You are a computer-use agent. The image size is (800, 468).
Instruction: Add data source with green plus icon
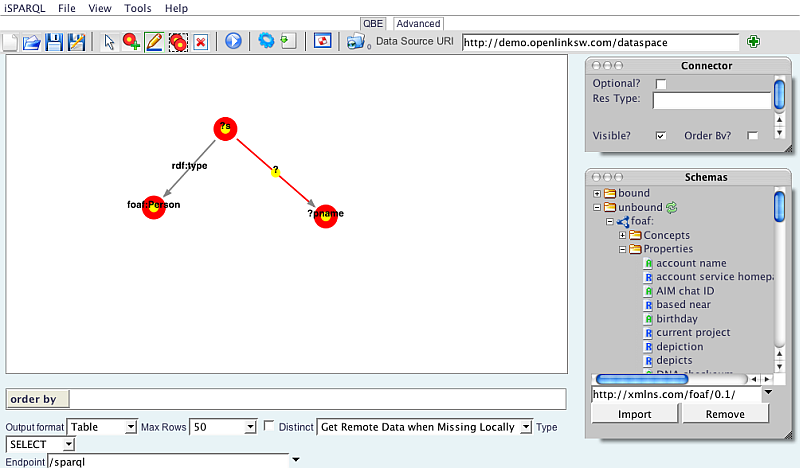753,41
